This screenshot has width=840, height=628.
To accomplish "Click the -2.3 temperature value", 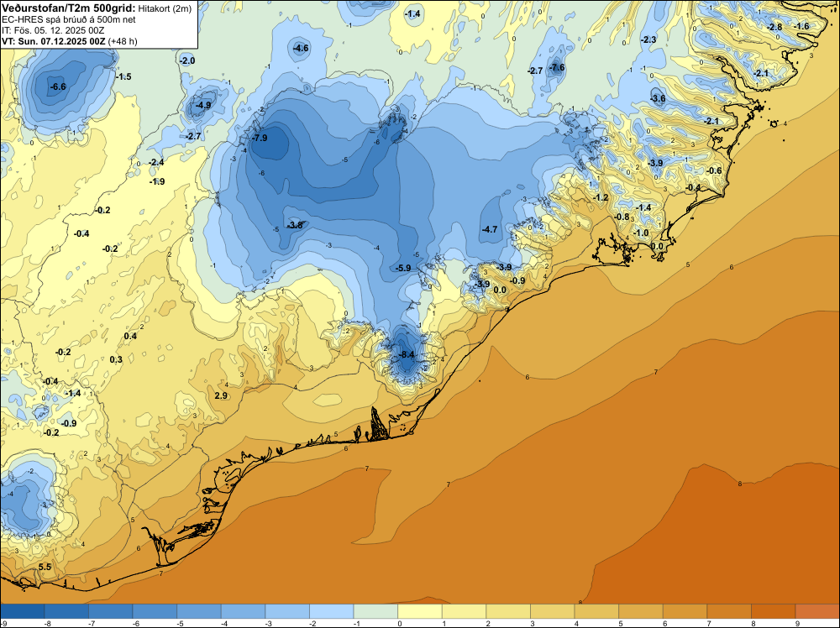I will click(x=648, y=39).
